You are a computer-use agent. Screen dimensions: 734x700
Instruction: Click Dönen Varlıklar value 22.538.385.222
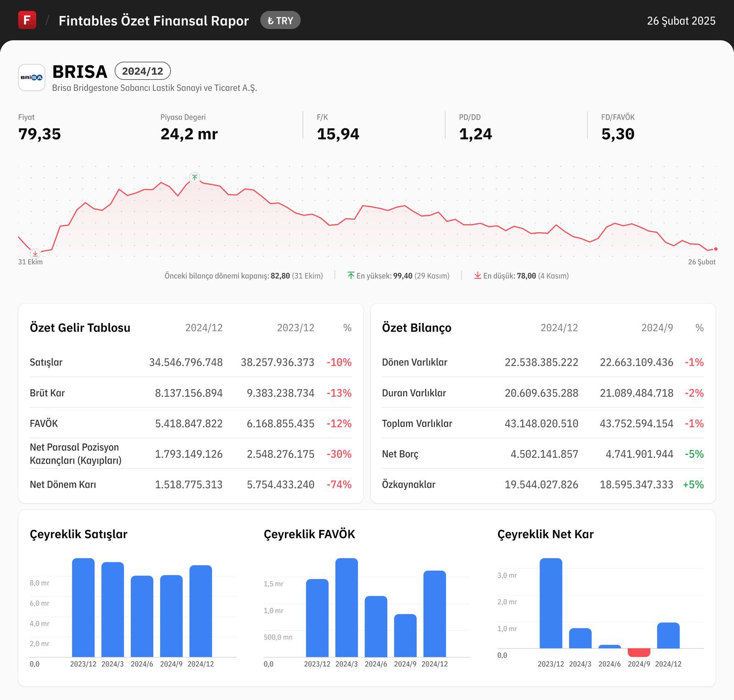pyautogui.click(x=541, y=362)
